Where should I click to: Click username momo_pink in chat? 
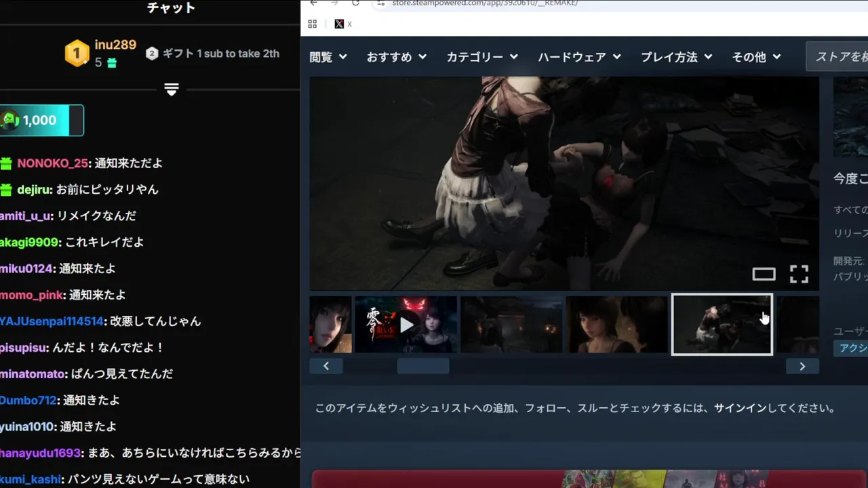point(31,295)
